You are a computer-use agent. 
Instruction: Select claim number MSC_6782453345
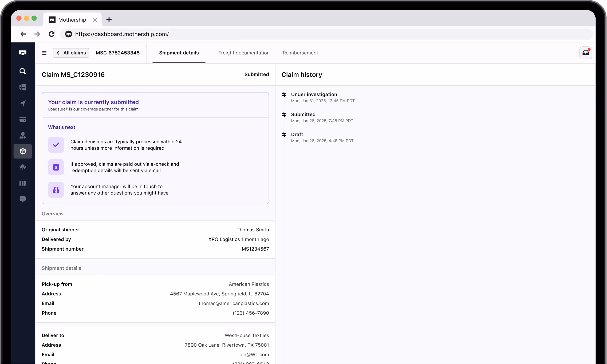(x=117, y=53)
